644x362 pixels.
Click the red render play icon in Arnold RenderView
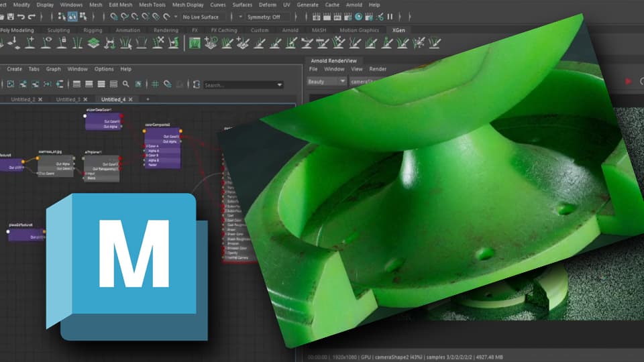click(628, 82)
